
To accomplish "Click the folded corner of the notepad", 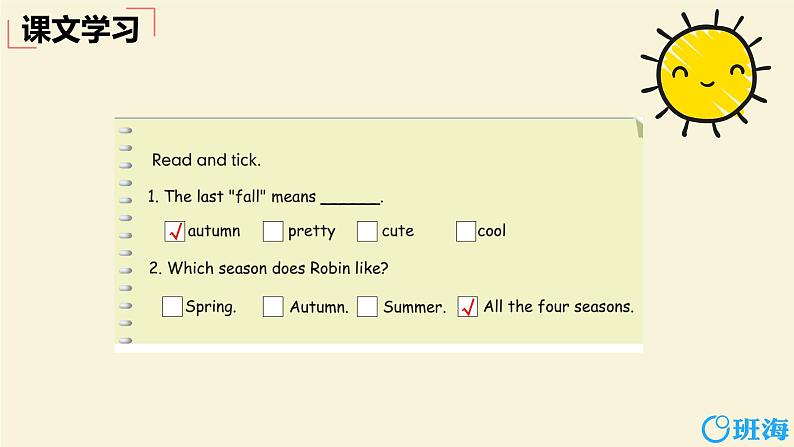I will (x=639, y=127).
